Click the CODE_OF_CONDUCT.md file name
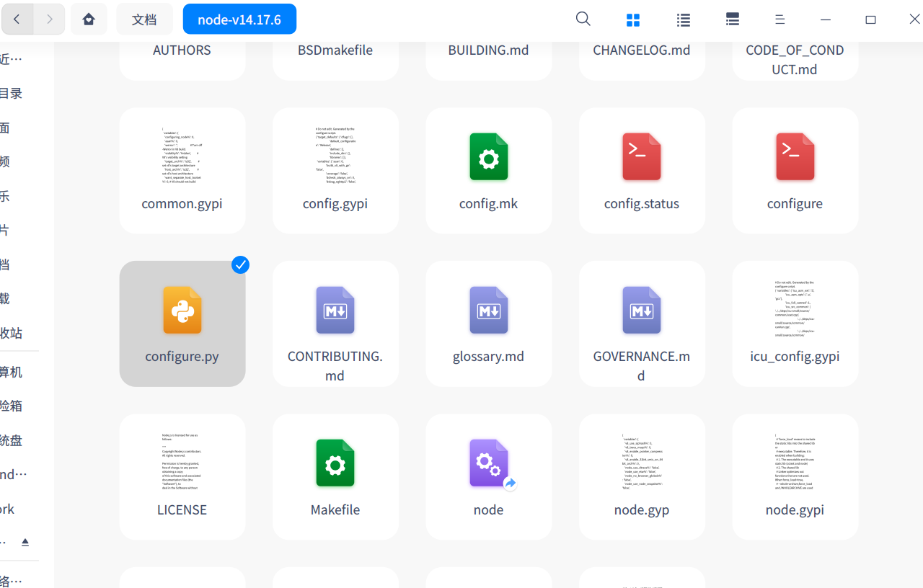 [x=795, y=60]
